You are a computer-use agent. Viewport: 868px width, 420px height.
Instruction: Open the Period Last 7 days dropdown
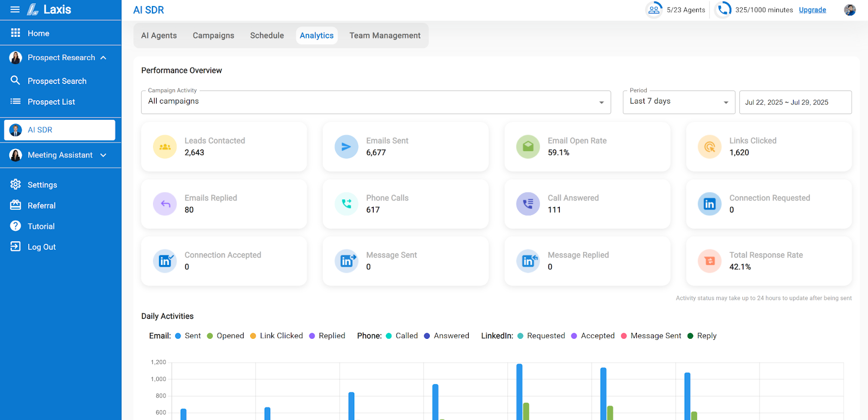pos(679,102)
